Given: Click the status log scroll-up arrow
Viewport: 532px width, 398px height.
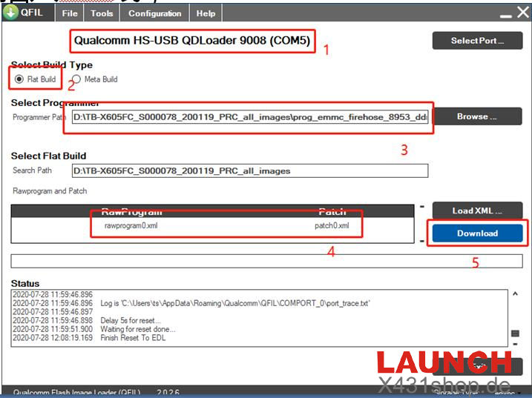Looking at the screenshot, I should point(516,294).
